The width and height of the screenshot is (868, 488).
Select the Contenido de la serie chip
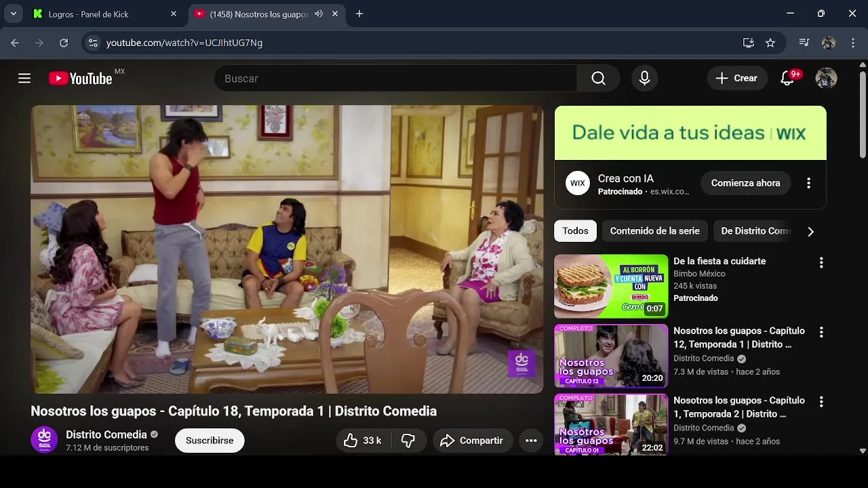[654, 231]
